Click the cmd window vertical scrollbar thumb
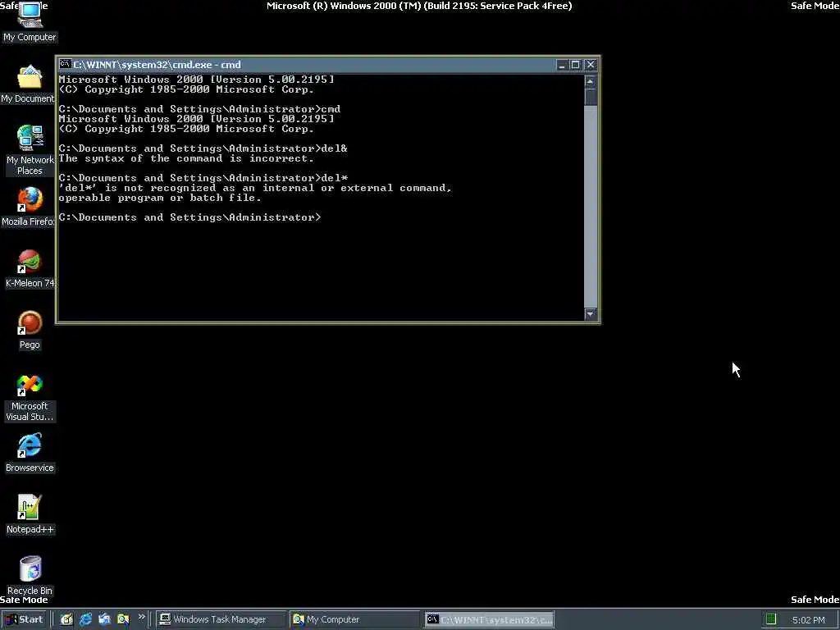The image size is (840, 630). [591, 97]
